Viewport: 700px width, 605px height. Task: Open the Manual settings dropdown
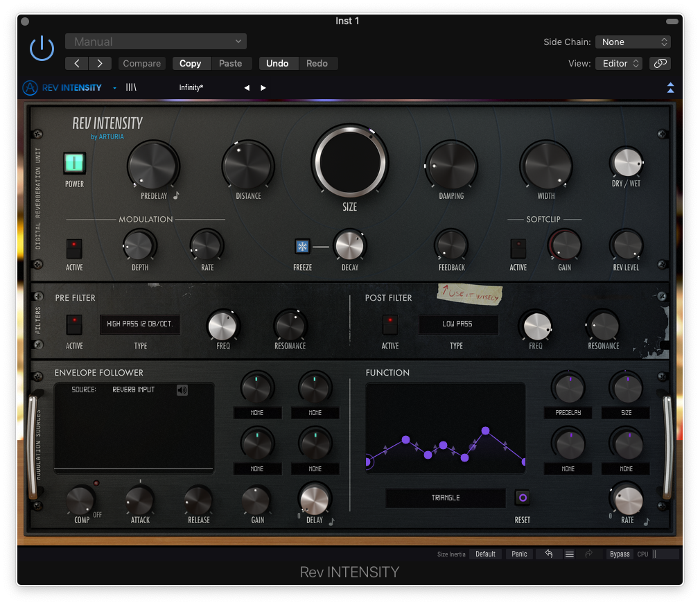(x=156, y=42)
